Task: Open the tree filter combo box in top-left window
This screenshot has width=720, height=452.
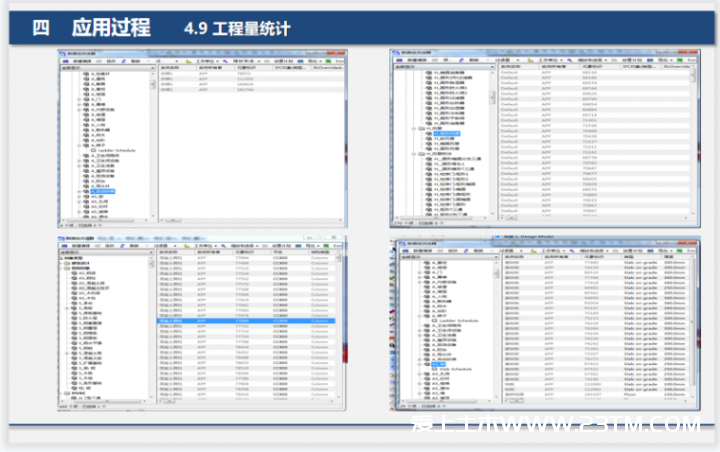Action: pos(108,68)
